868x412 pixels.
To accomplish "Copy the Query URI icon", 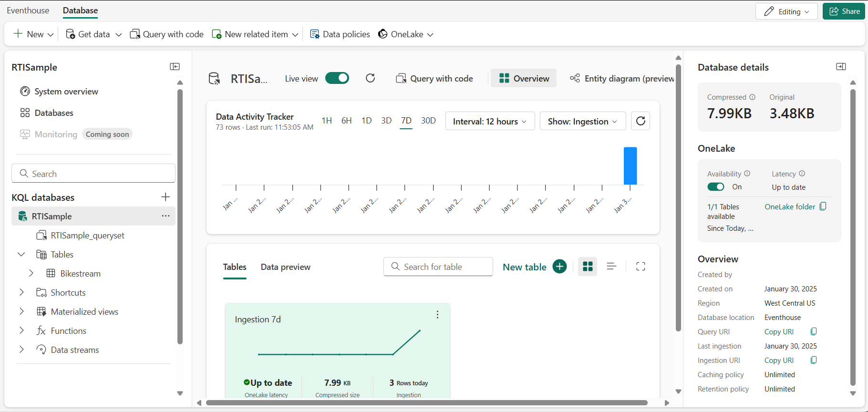I will pos(814,331).
